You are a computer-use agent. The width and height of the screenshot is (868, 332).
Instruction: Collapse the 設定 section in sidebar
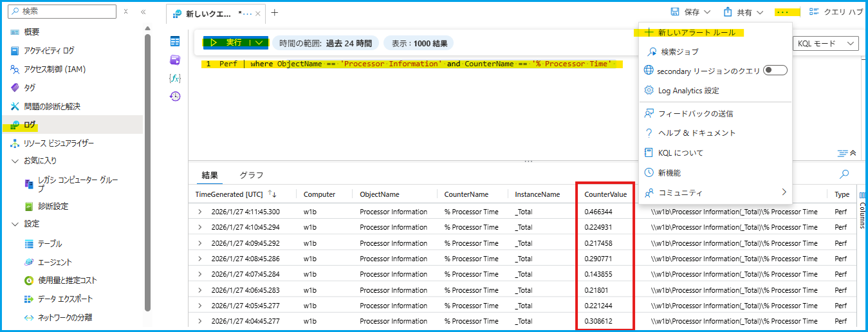[15, 224]
